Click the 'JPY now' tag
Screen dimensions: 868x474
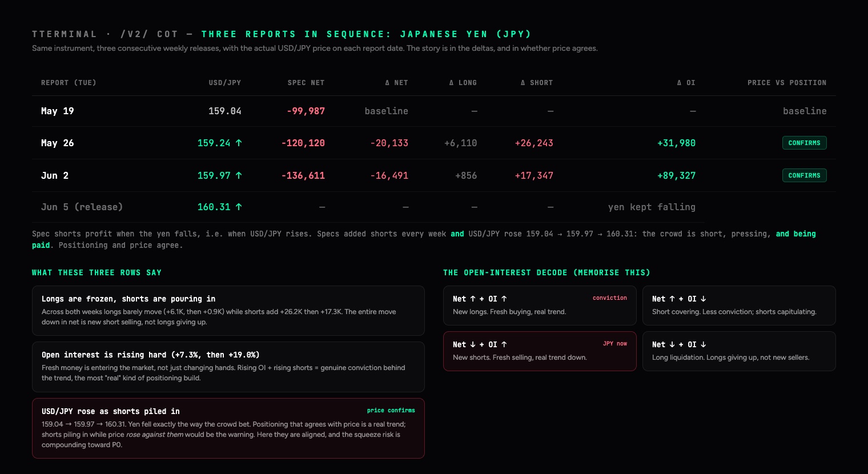point(614,344)
